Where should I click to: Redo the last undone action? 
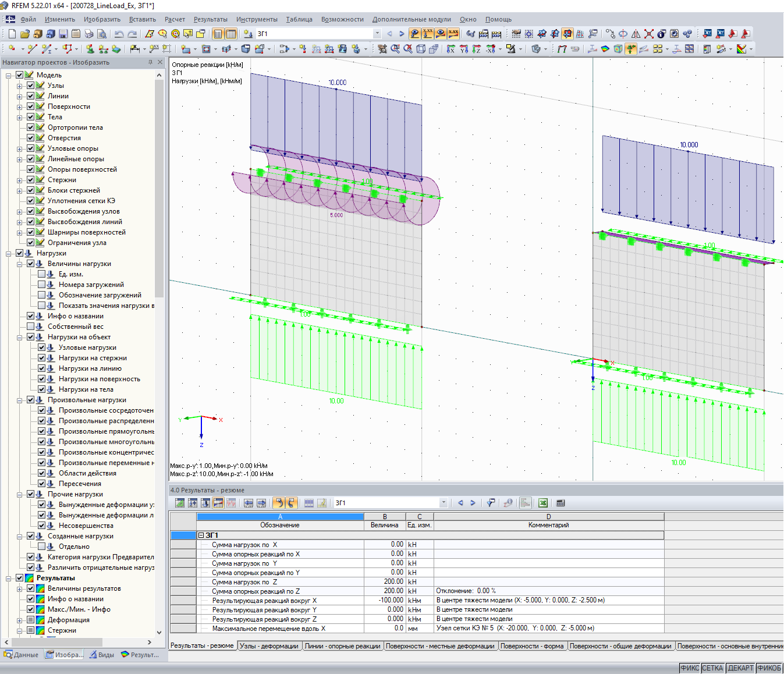pyautogui.click(x=132, y=34)
